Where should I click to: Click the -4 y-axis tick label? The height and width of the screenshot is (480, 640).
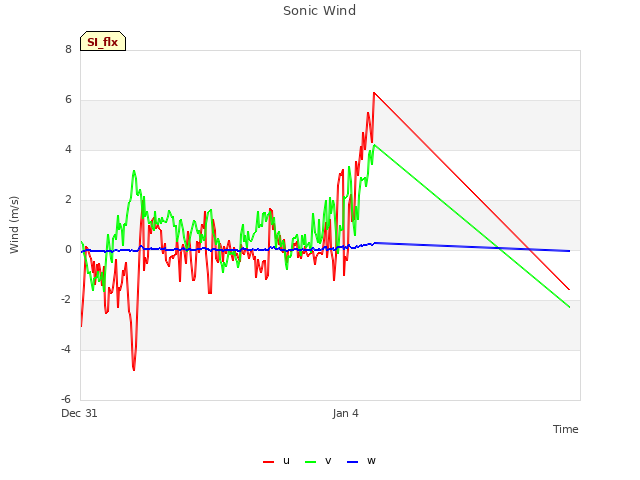66,349
